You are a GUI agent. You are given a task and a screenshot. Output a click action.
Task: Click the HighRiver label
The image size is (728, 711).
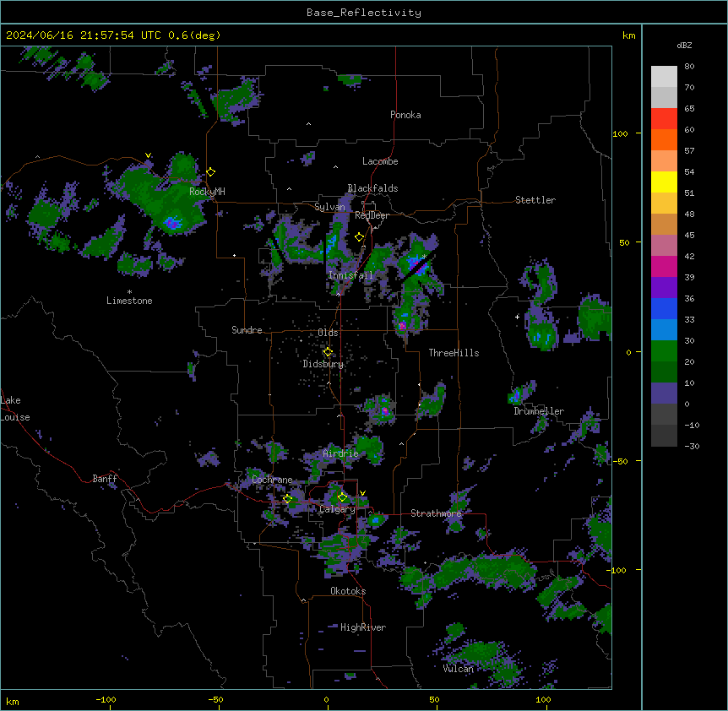click(x=363, y=627)
